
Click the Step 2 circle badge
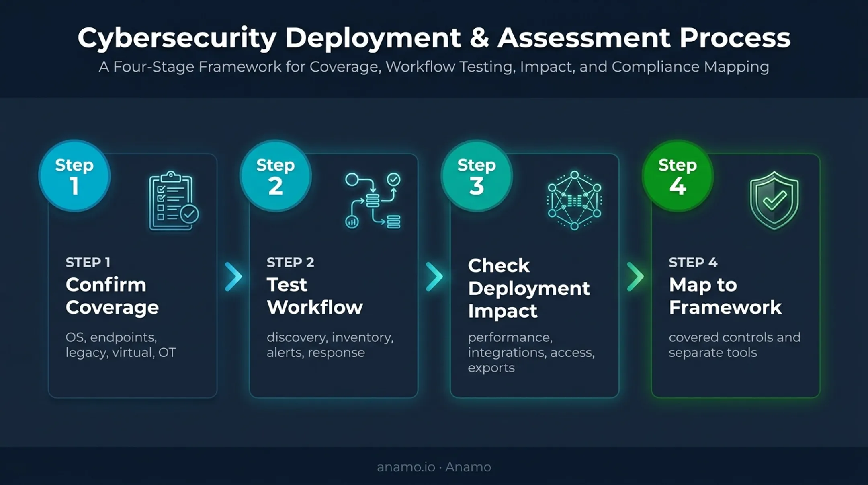pos(276,176)
